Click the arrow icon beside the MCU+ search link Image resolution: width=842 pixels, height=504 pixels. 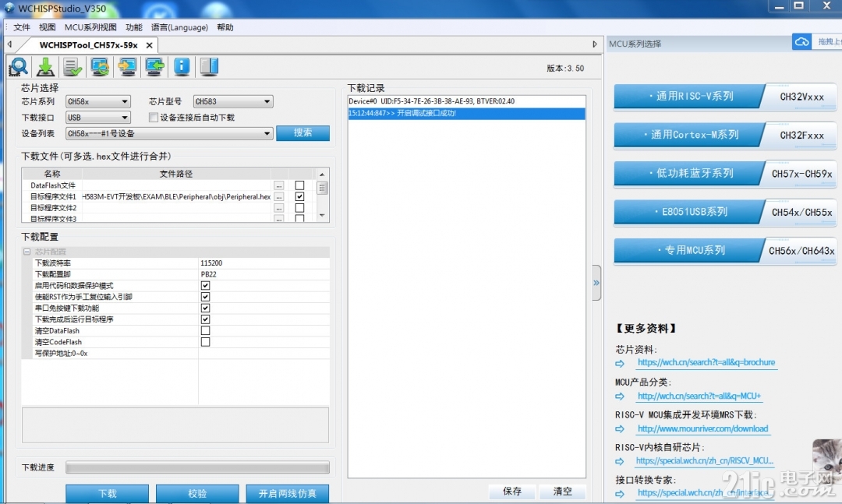tap(620, 397)
